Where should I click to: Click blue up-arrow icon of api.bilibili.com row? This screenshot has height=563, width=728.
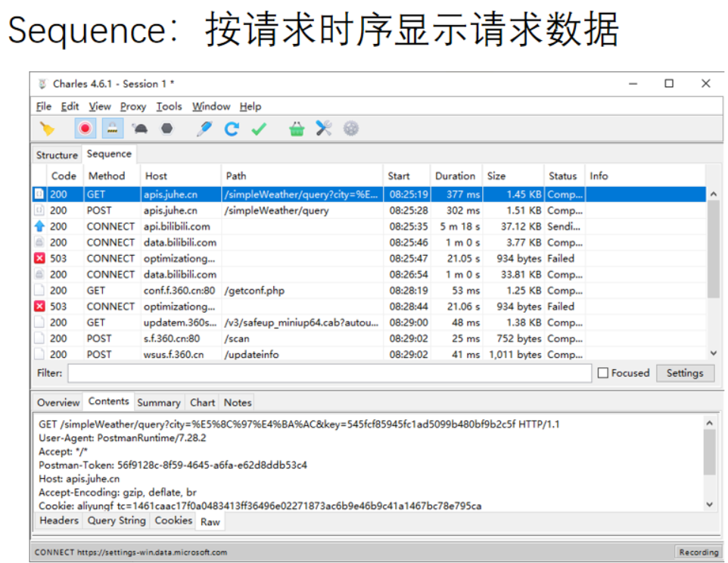[40, 226]
